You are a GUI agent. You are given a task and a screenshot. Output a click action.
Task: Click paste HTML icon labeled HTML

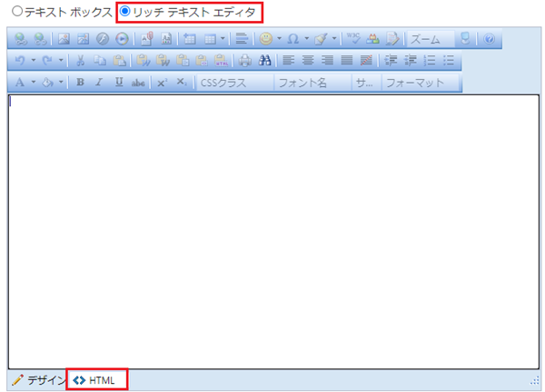point(221,61)
